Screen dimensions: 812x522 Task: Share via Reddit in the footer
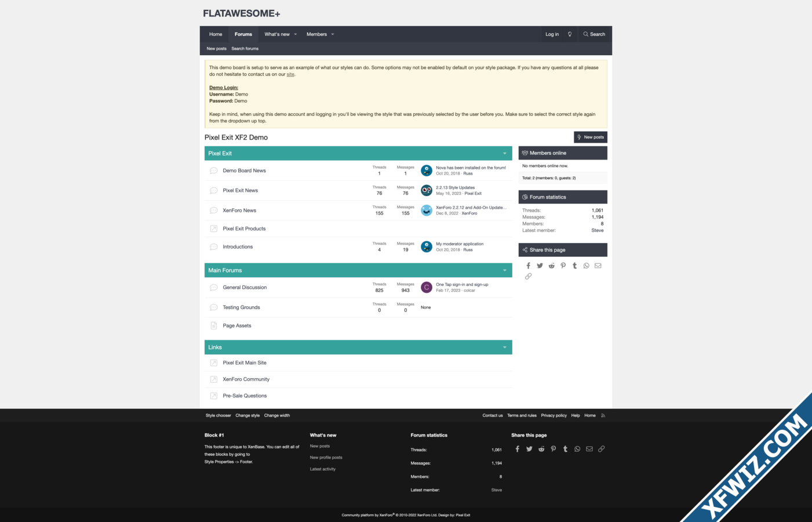tap(541, 449)
